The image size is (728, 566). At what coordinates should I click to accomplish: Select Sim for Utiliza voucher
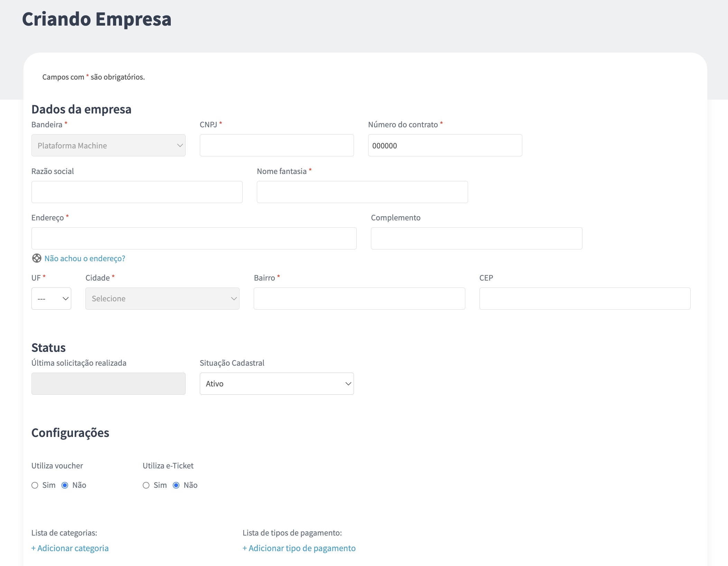click(x=35, y=485)
